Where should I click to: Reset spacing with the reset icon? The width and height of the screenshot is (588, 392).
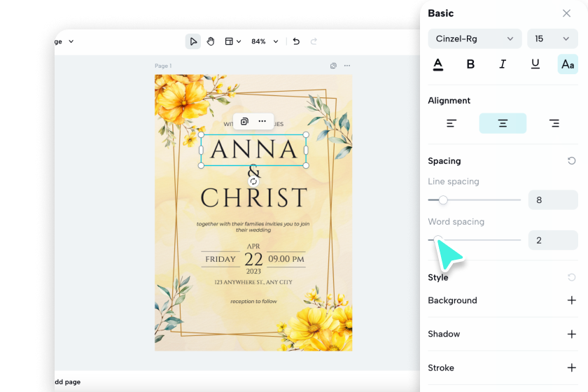click(x=571, y=161)
